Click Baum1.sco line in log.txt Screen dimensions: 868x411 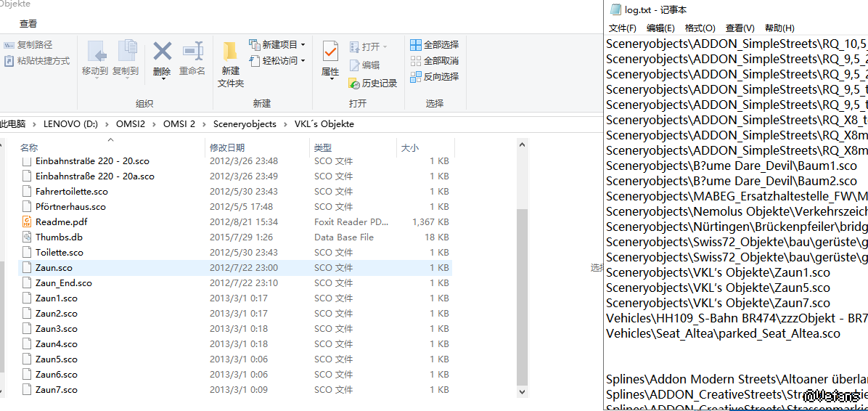[732, 166]
